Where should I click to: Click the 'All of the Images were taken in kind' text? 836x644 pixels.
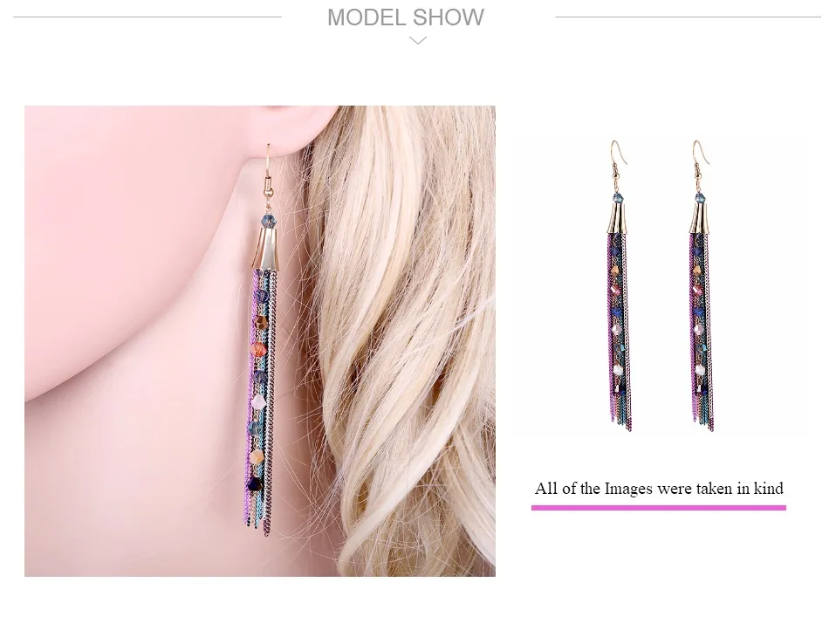click(x=659, y=489)
